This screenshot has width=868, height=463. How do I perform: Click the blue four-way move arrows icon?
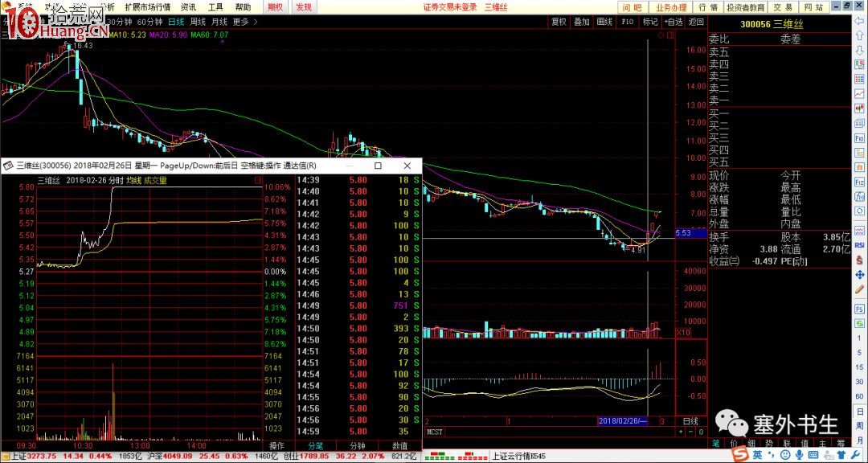click(x=860, y=274)
